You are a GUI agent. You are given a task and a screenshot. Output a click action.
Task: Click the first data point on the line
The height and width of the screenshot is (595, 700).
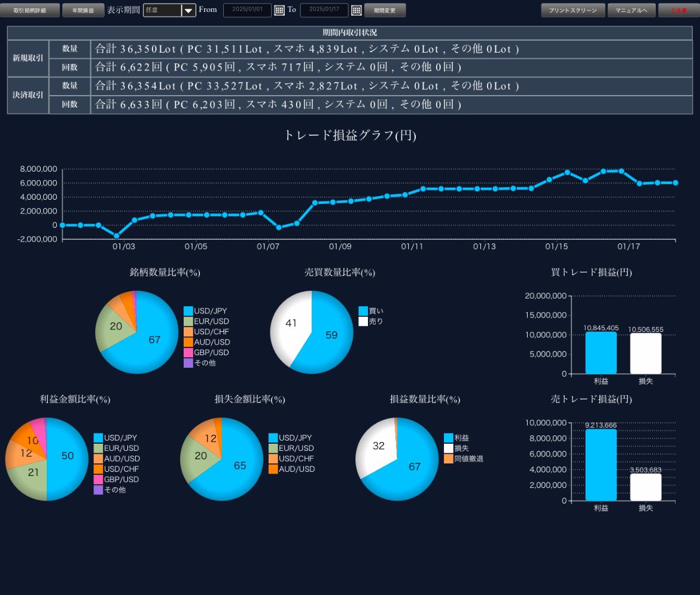click(x=62, y=225)
